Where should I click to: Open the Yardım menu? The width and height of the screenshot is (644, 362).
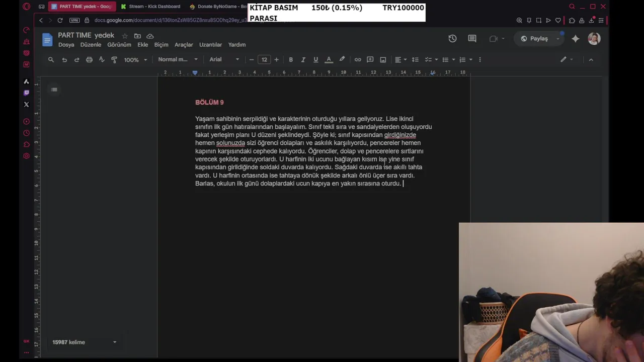coord(237,45)
